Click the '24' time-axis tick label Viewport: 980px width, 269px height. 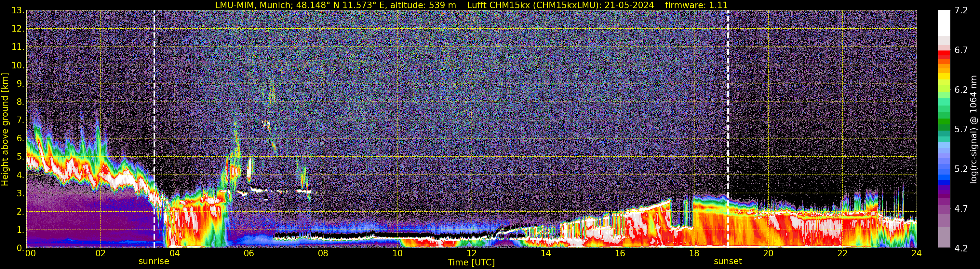point(917,253)
